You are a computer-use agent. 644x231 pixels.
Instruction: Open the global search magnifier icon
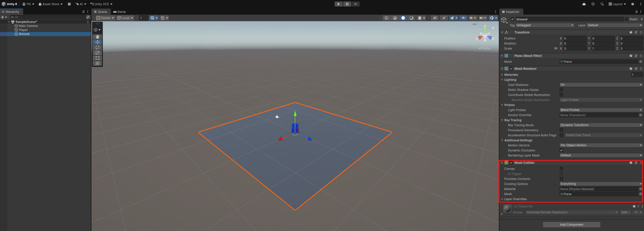pyautogui.click(x=602, y=4)
